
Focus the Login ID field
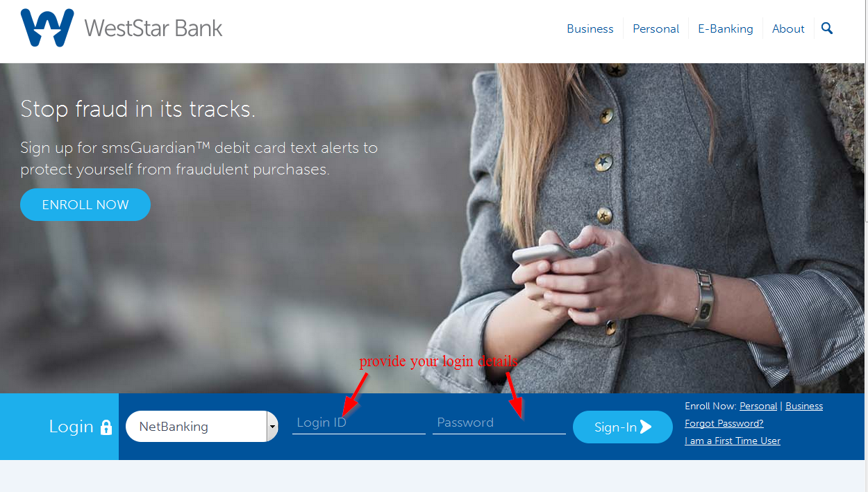coord(358,423)
